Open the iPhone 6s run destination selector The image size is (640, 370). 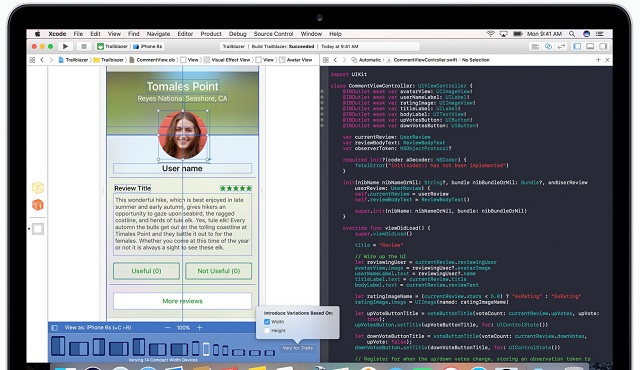click(x=148, y=47)
